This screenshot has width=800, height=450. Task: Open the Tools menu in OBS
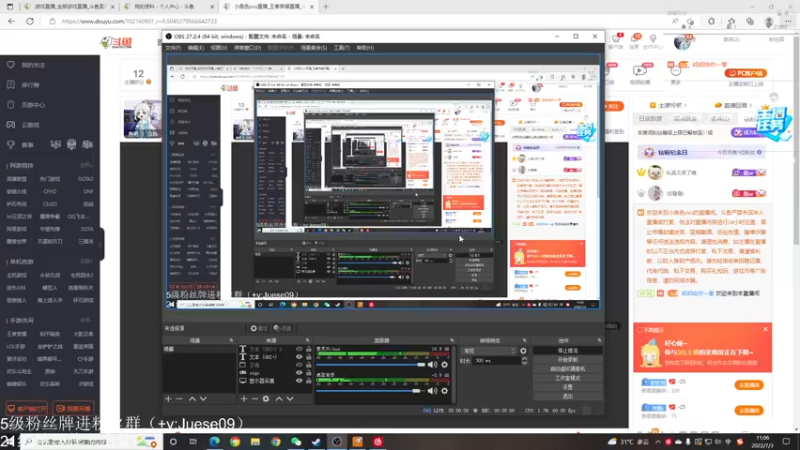341,48
